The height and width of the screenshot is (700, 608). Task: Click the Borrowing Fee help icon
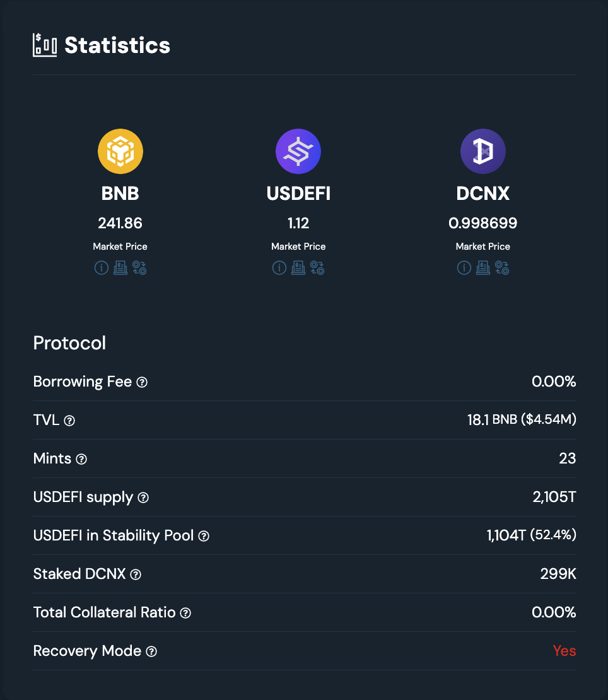pyautogui.click(x=142, y=382)
